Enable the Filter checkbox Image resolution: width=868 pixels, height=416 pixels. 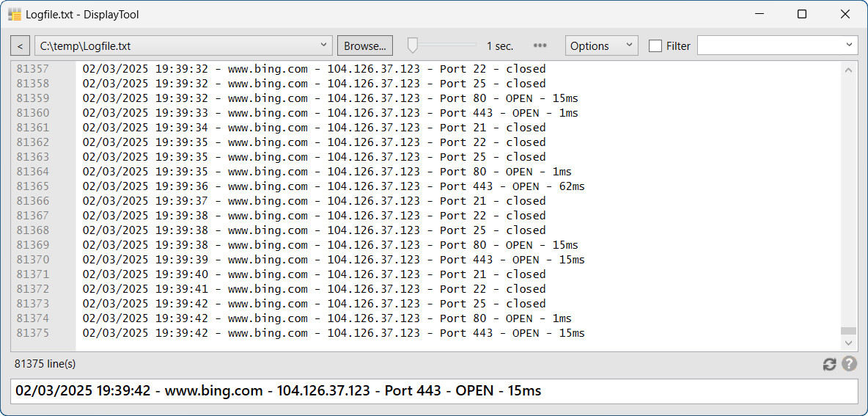tap(655, 46)
